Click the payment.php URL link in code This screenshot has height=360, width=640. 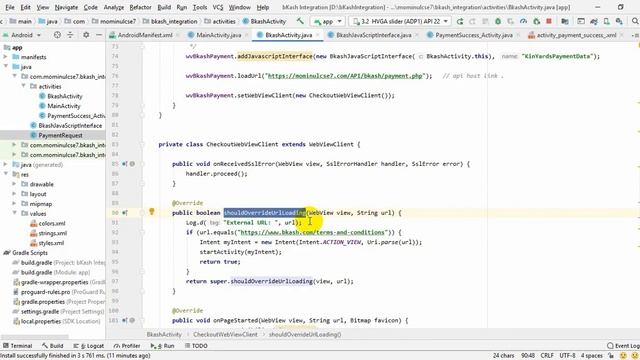(x=345, y=76)
